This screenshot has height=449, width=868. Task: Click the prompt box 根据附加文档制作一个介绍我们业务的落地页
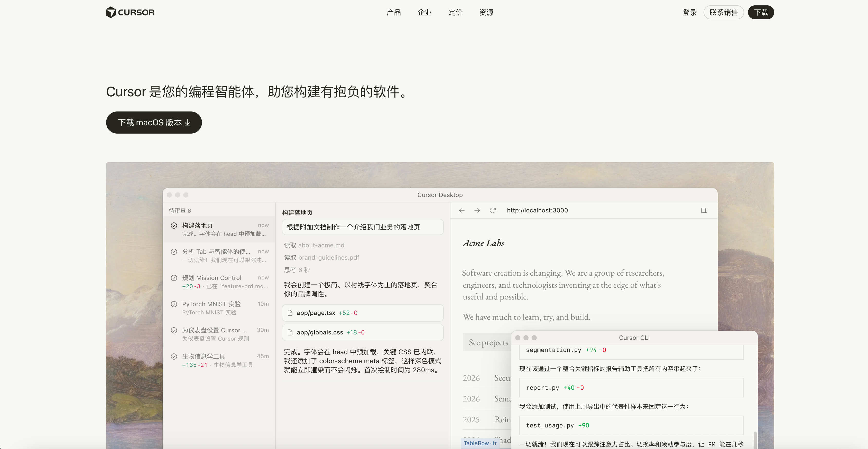click(x=363, y=227)
